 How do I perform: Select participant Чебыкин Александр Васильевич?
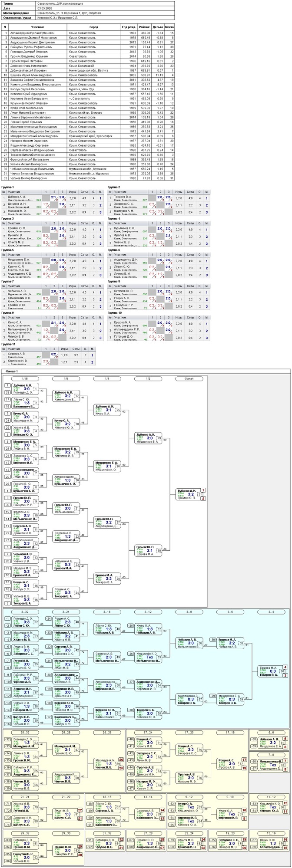[x=32, y=169]
